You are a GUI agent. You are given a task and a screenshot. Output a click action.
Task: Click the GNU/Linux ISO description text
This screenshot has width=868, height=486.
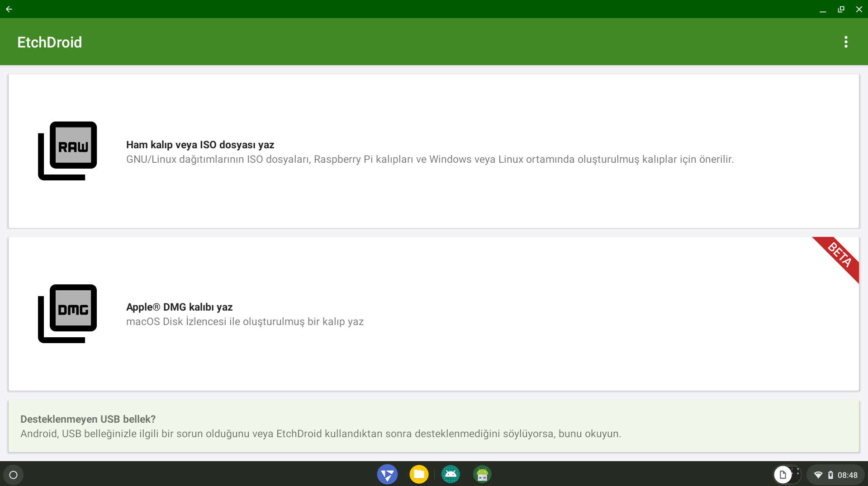(430, 159)
